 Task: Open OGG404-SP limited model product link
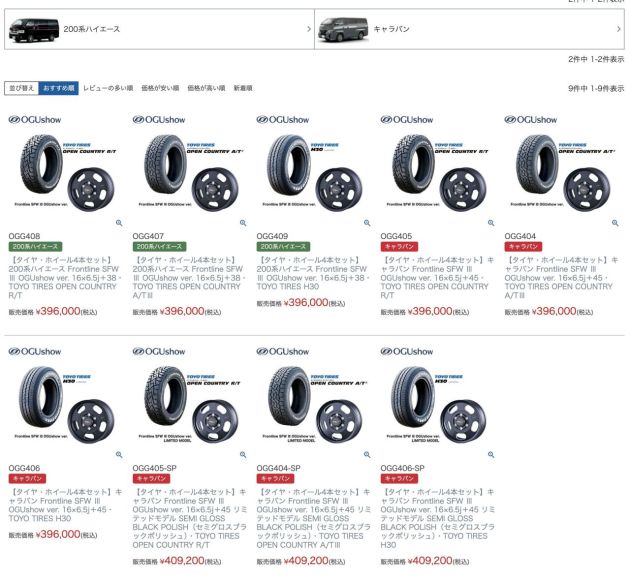(x=313, y=518)
